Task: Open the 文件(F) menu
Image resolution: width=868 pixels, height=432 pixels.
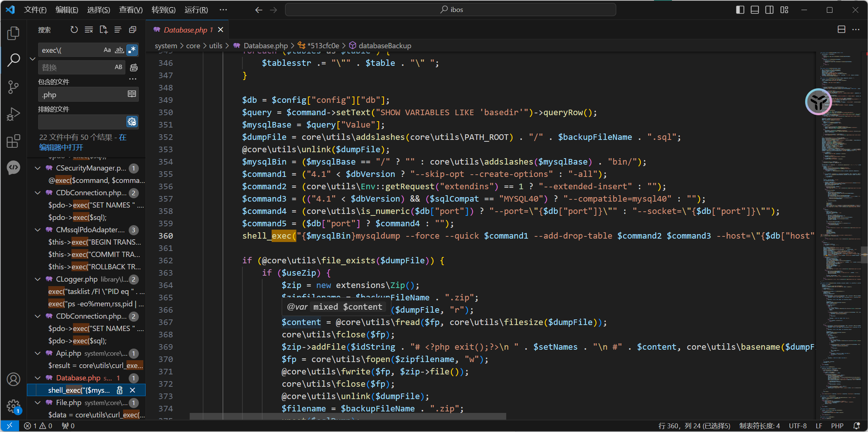Action: point(35,10)
